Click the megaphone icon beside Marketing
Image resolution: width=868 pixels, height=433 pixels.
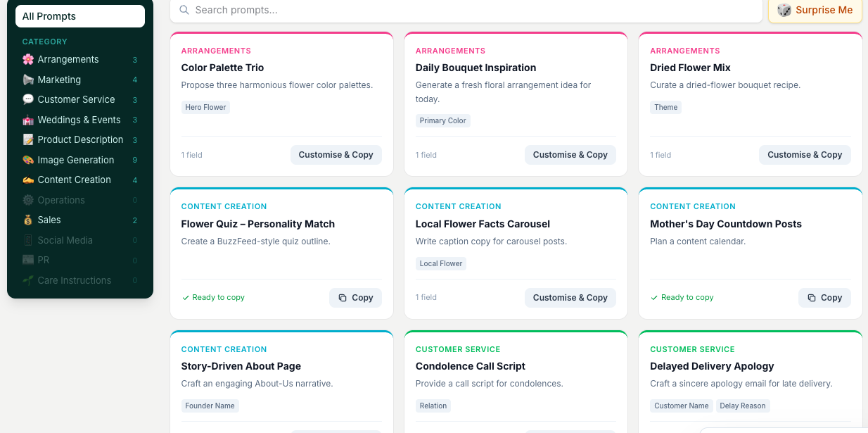[x=28, y=80]
